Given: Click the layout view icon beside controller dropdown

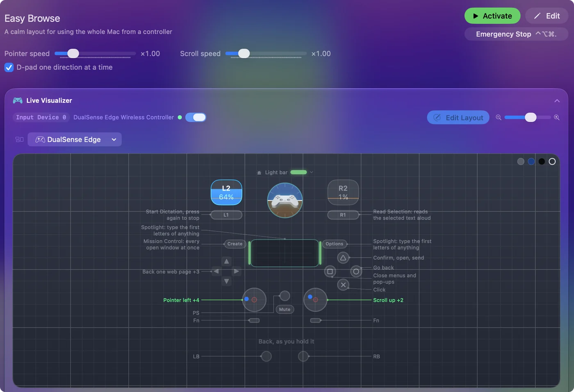Looking at the screenshot, I should click(x=19, y=139).
